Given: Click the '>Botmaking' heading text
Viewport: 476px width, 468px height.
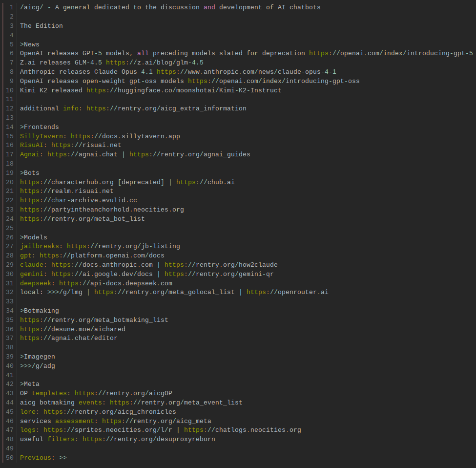Looking at the screenshot, I should click(x=40, y=311).
